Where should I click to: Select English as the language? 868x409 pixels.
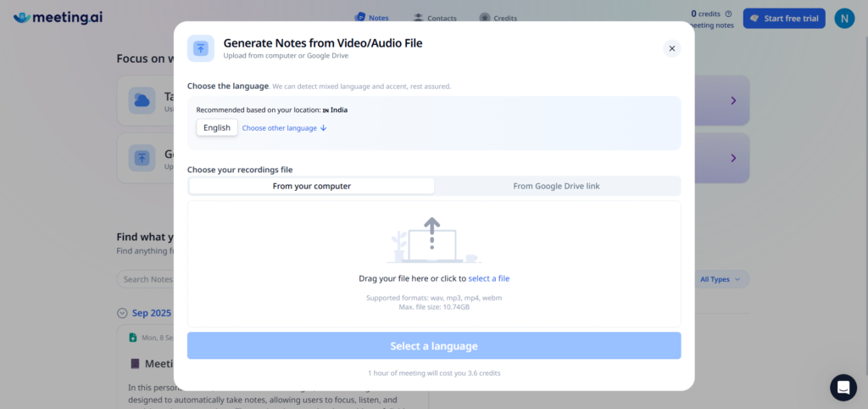(217, 128)
